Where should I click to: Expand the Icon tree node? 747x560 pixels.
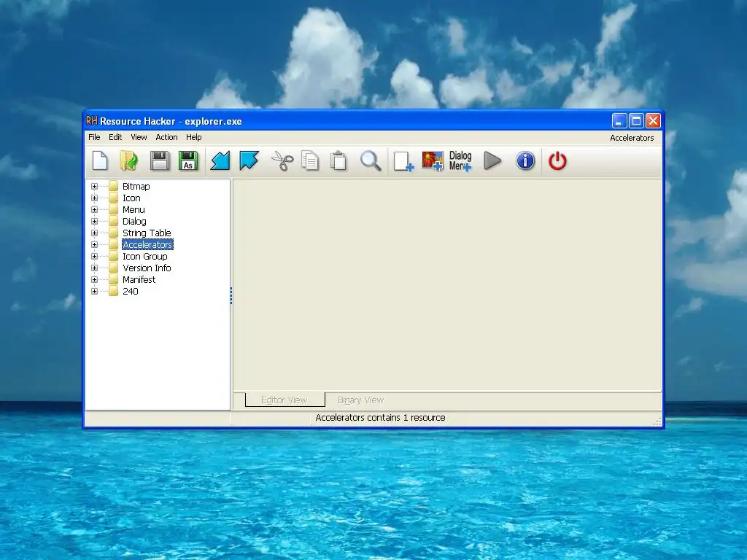coord(94,198)
